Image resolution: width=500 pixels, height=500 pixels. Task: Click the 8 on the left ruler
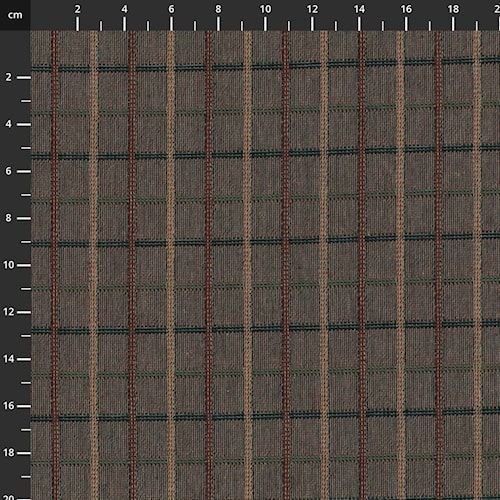(x=8, y=218)
